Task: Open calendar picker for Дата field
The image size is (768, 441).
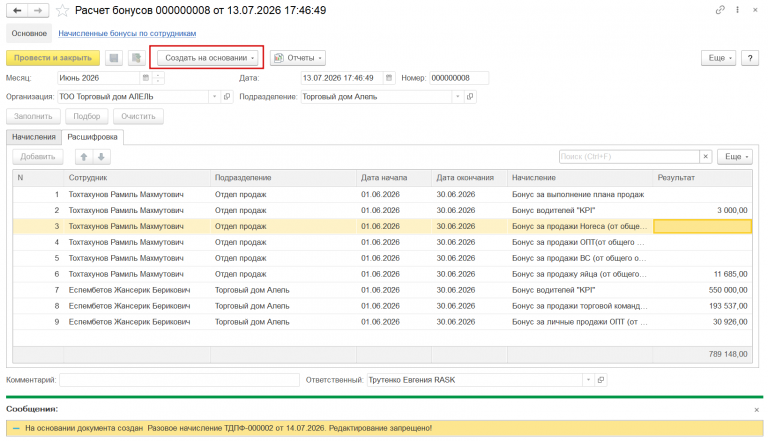Action: click(388, 78)
